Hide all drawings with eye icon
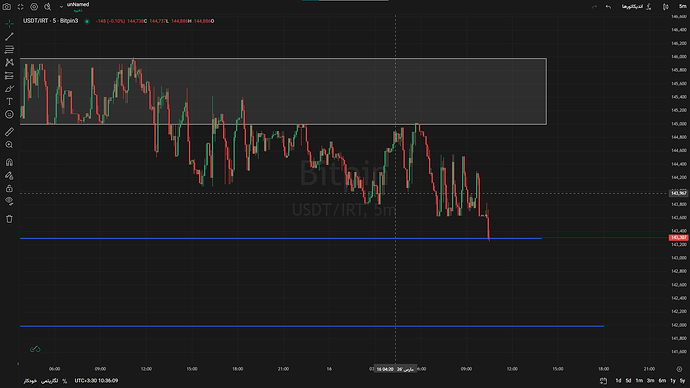This screenshot has width=690, height=388. (x=9, y=201)
